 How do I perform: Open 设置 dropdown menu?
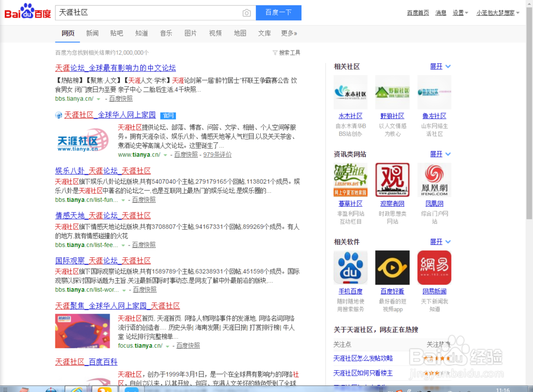pyautogui.click(x=461, y=13)
